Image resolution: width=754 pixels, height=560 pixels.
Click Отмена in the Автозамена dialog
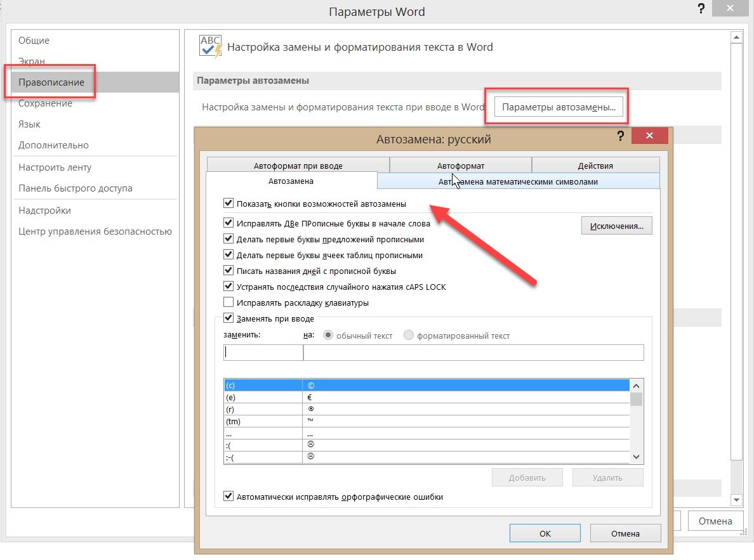625,533
